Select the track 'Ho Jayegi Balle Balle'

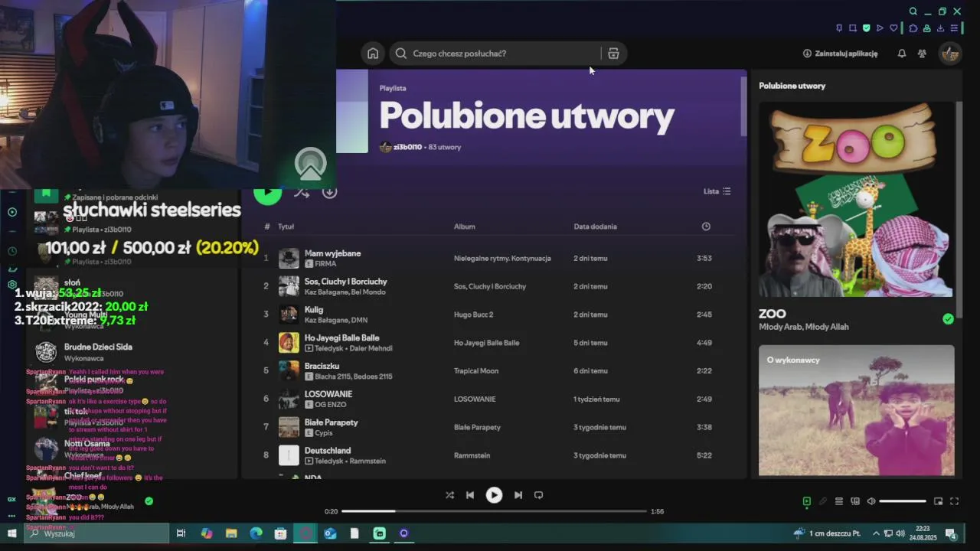[341, 337]
